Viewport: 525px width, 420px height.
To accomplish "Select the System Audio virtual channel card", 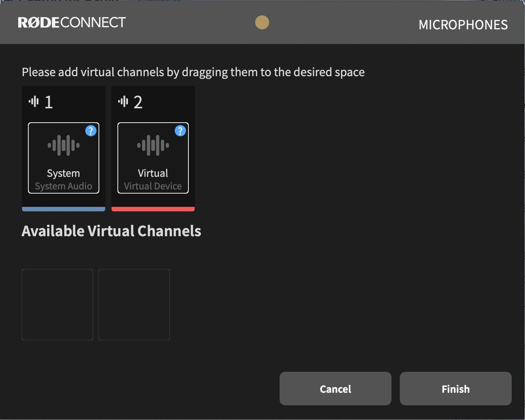I will click(x=63, y=158).
